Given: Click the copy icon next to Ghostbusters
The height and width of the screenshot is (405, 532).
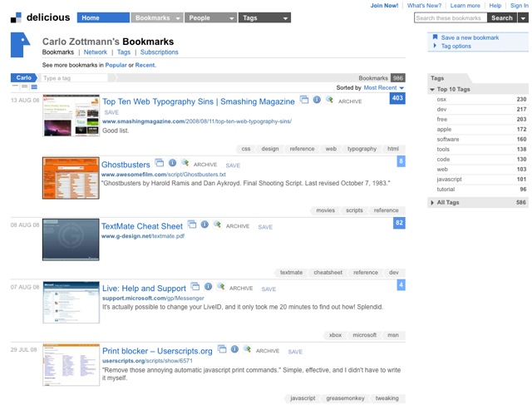Looking at the screenshot, I should coord(160,163).
